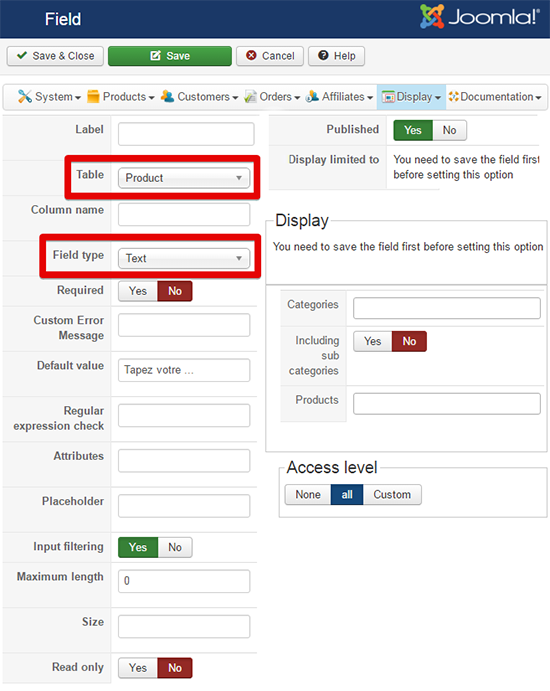Select Custom access level
The image size is (550, 691).
point(392,495)
